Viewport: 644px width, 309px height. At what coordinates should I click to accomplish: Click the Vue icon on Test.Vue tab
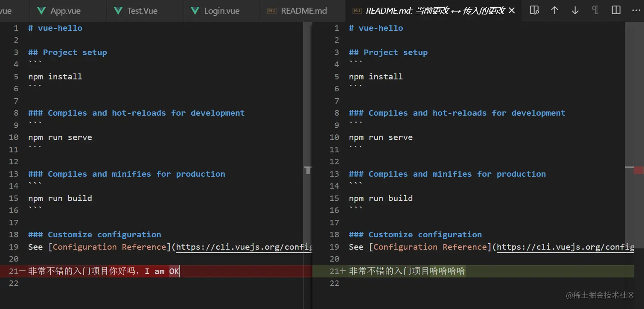(x=118, y=11)
